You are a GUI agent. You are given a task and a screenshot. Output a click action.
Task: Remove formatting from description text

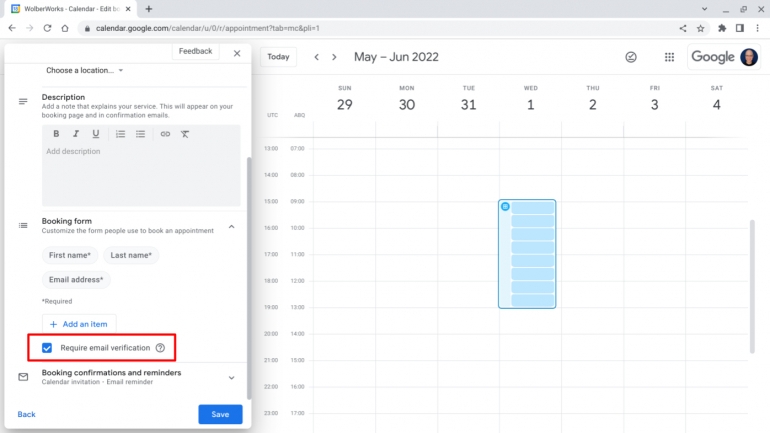[186, 134]
